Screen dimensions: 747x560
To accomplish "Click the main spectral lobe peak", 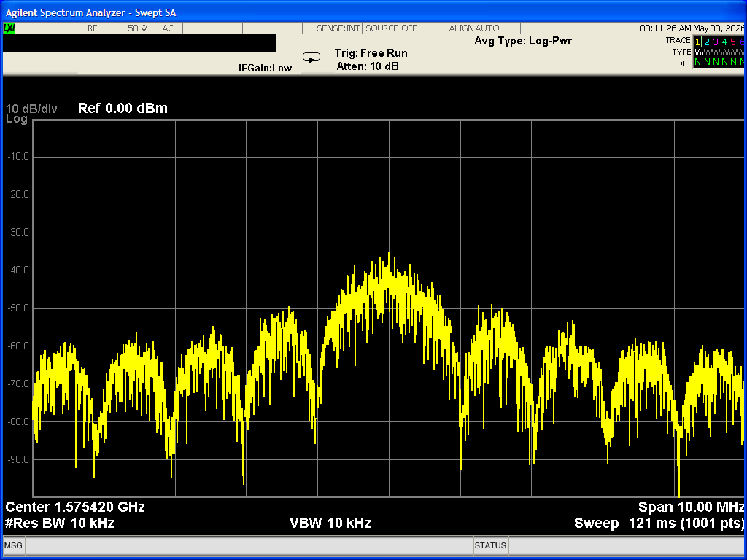I will pyautogui.click(x=389, y=254).
